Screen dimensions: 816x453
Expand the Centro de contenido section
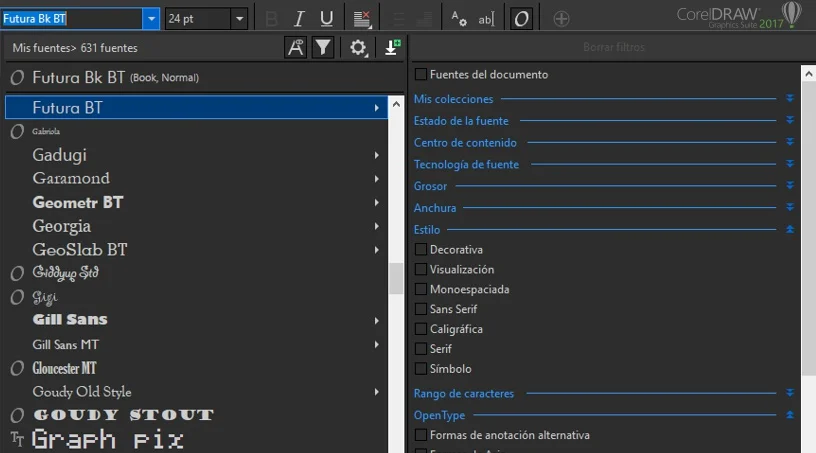[789, 142]
